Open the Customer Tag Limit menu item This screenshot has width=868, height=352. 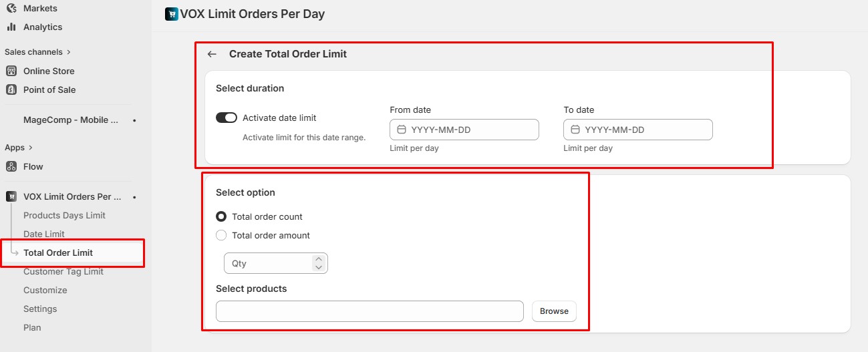63,271
